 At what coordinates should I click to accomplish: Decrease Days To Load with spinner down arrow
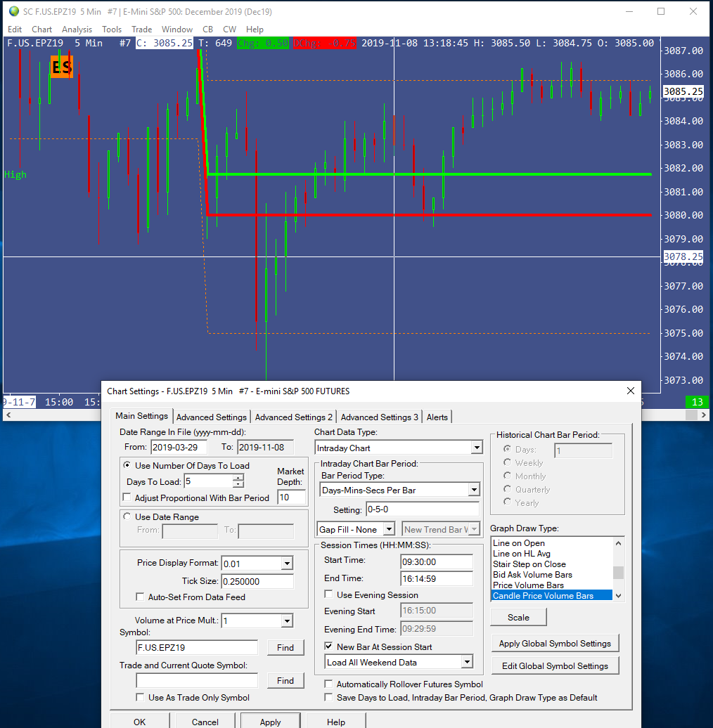[x=238, y=485]
